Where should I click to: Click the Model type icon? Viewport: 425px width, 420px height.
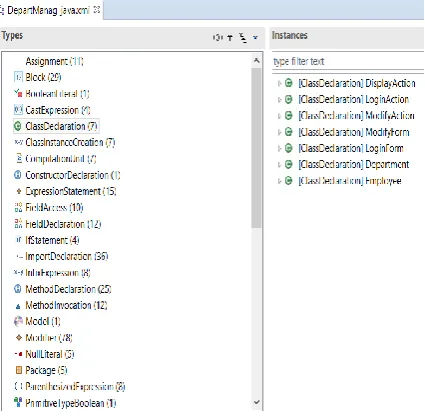pos(18,321)
